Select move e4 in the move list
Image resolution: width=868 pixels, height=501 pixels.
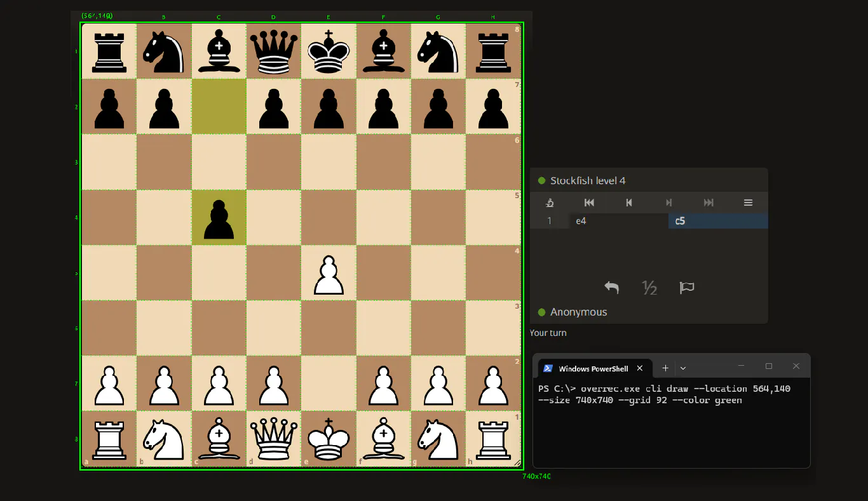pos(618,221)
